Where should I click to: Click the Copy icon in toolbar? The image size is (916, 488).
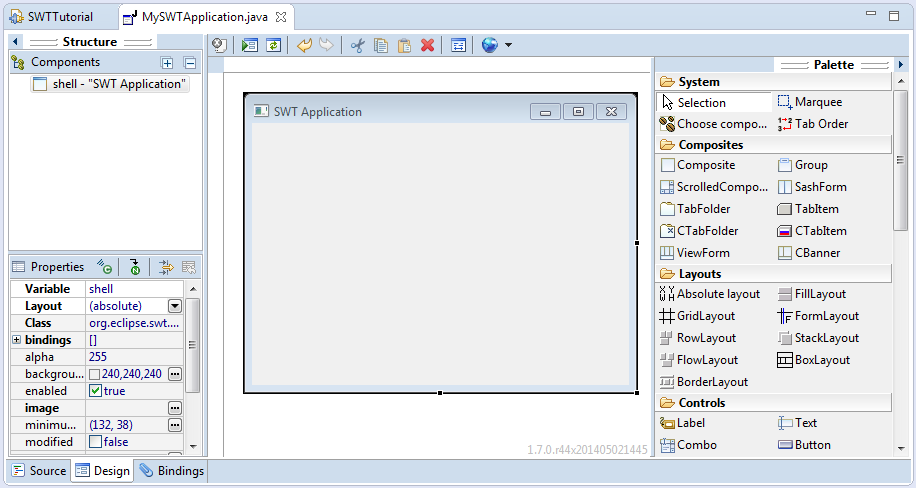[x=381, y=45]
